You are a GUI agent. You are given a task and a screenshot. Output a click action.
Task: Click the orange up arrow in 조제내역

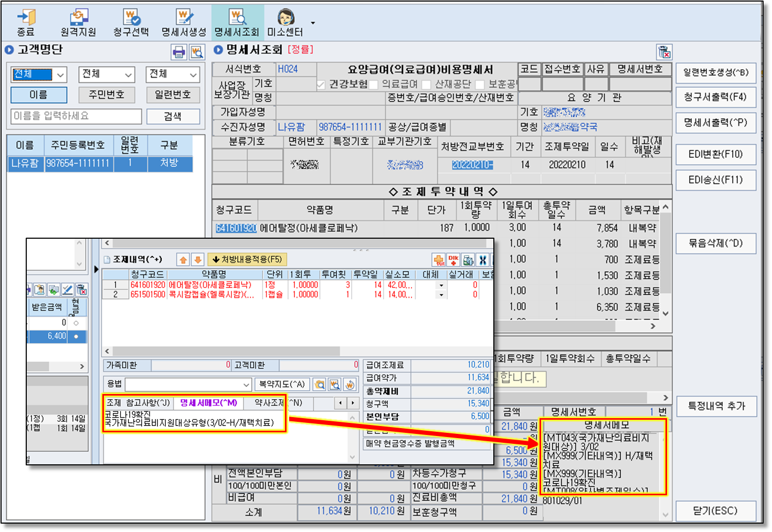[183, 260]
